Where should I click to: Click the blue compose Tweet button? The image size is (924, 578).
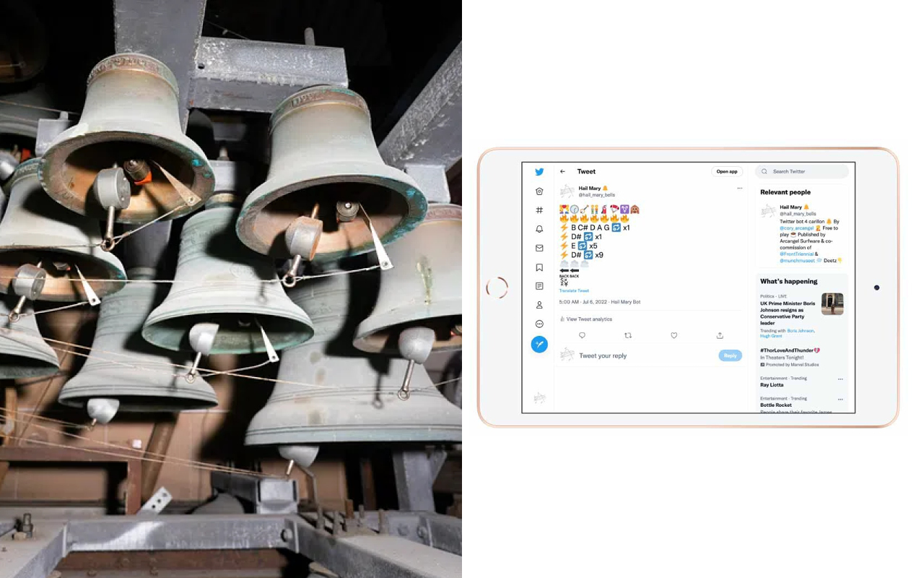[539, 345]
